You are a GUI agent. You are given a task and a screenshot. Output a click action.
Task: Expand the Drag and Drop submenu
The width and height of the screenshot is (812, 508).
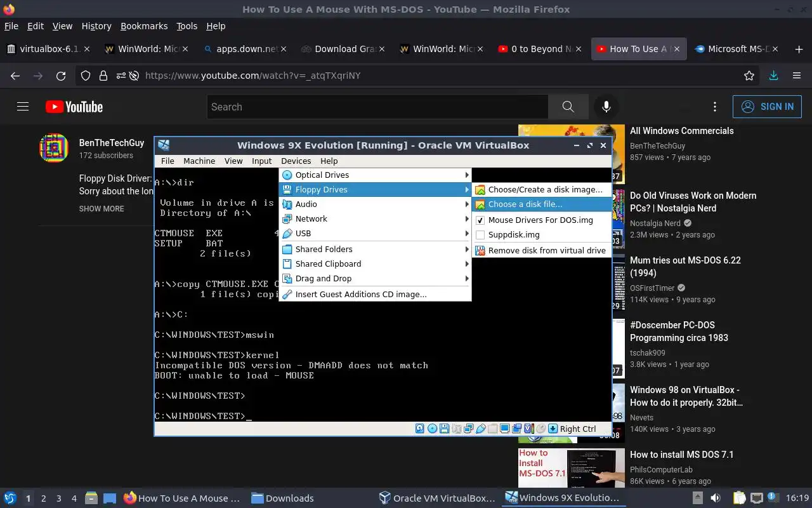(375, 278)
